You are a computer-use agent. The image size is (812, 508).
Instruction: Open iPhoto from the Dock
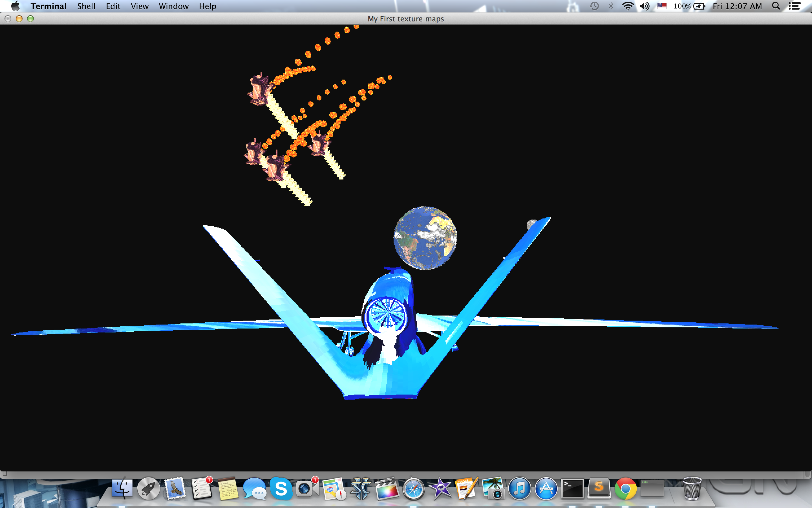(x=493, y=488)
